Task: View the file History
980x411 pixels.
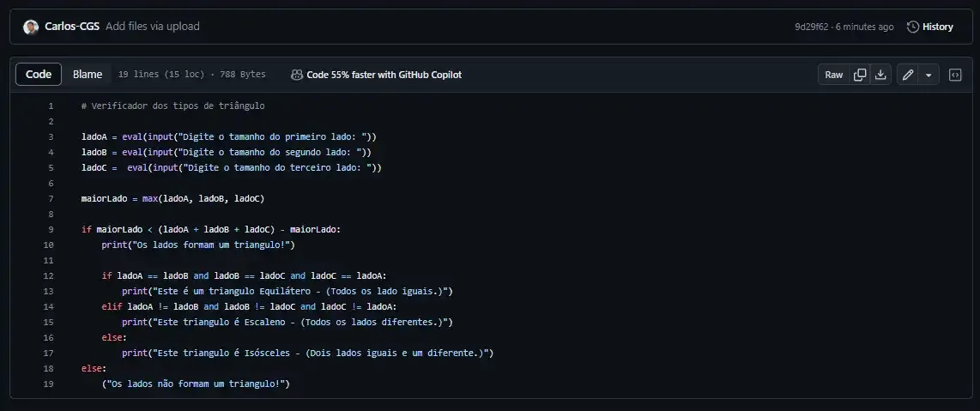Action: 930,27
